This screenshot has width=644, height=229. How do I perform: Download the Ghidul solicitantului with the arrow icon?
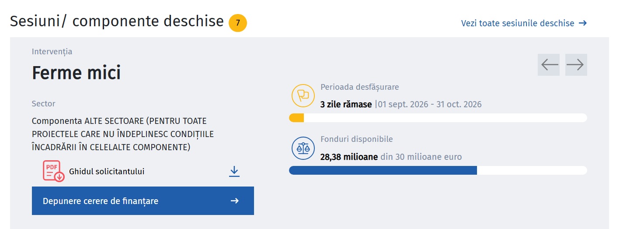click(234, 171)
